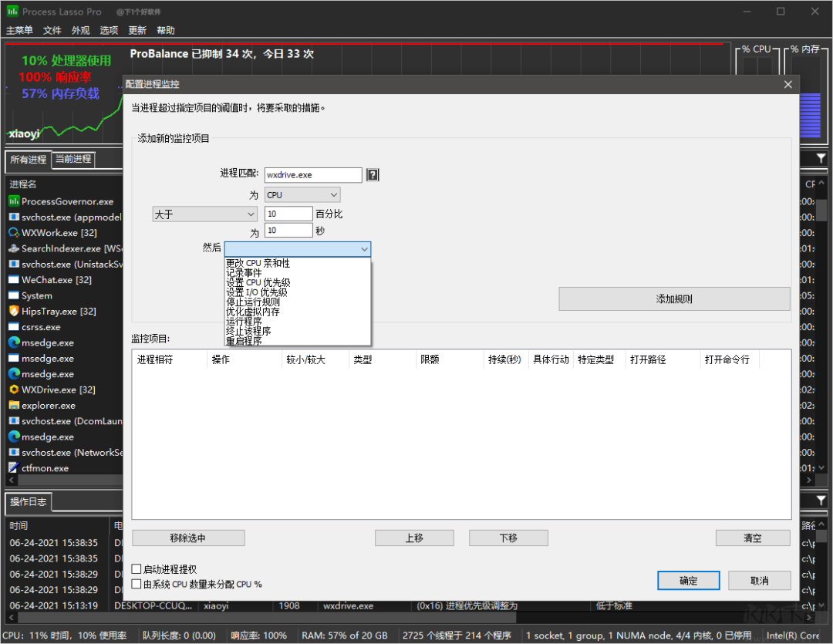Screen dimensions: 833x644
Task: Click the 添加规则 button
Action: click(673, 298)
